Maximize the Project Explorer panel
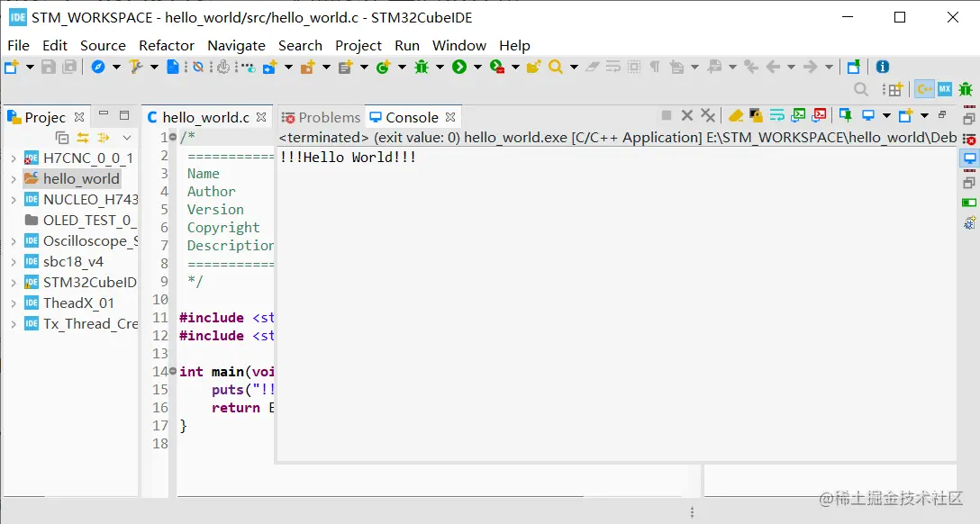Screen dimensions: 980x524 pos(124,115)
